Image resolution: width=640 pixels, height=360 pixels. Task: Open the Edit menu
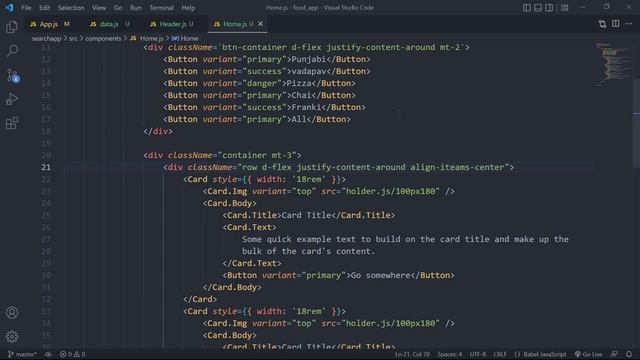pos(44,8)
